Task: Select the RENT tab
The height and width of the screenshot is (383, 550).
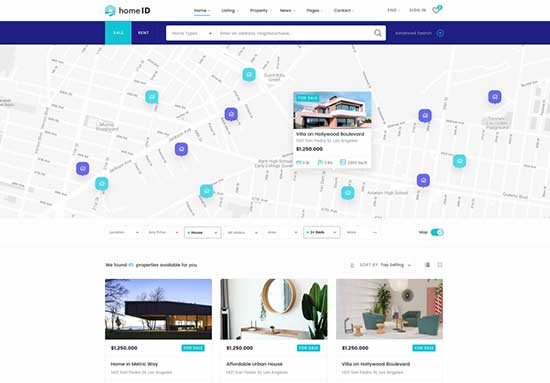Action: tap(143, 33)
